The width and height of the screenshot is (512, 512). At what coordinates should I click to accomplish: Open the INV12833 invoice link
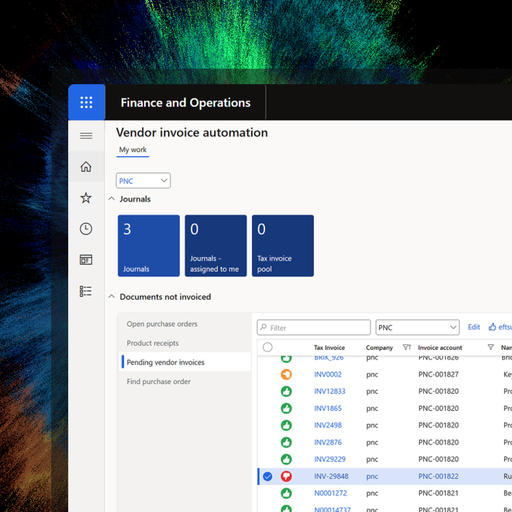point(330,391)
